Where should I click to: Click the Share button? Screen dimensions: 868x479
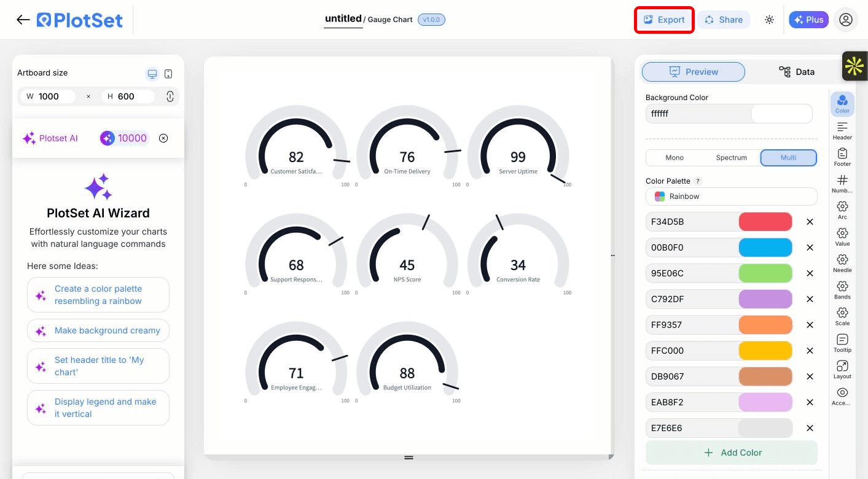(x=724, y=20)
